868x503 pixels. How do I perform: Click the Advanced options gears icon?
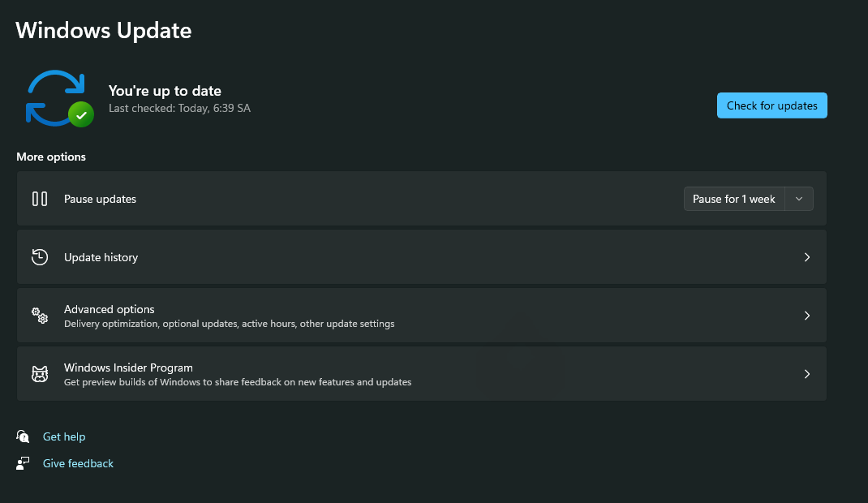(x=40, y=316)
